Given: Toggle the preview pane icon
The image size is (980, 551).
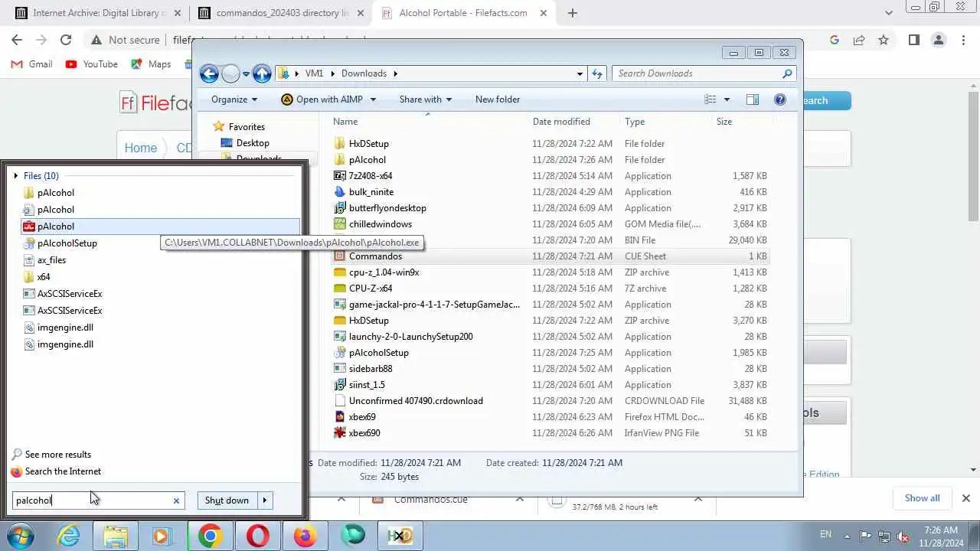Looking at the screenshot, I should click(x=753, y=99).
